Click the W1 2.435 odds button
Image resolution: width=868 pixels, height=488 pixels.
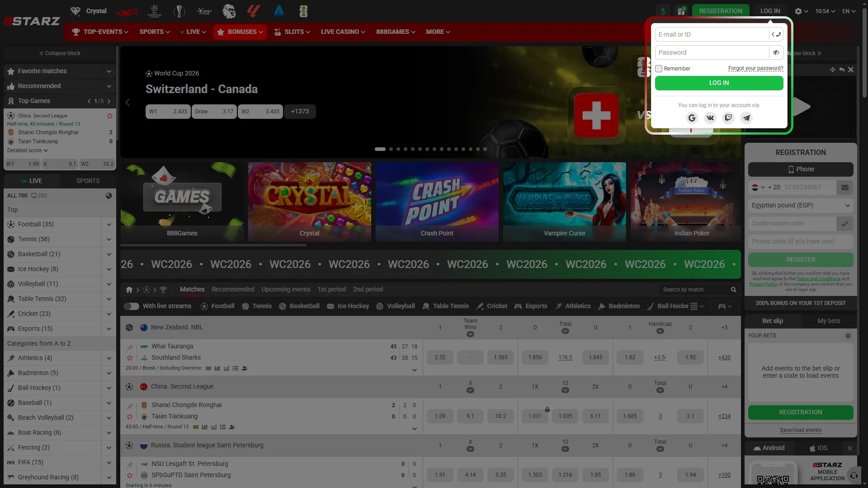(x=168, y=112)
